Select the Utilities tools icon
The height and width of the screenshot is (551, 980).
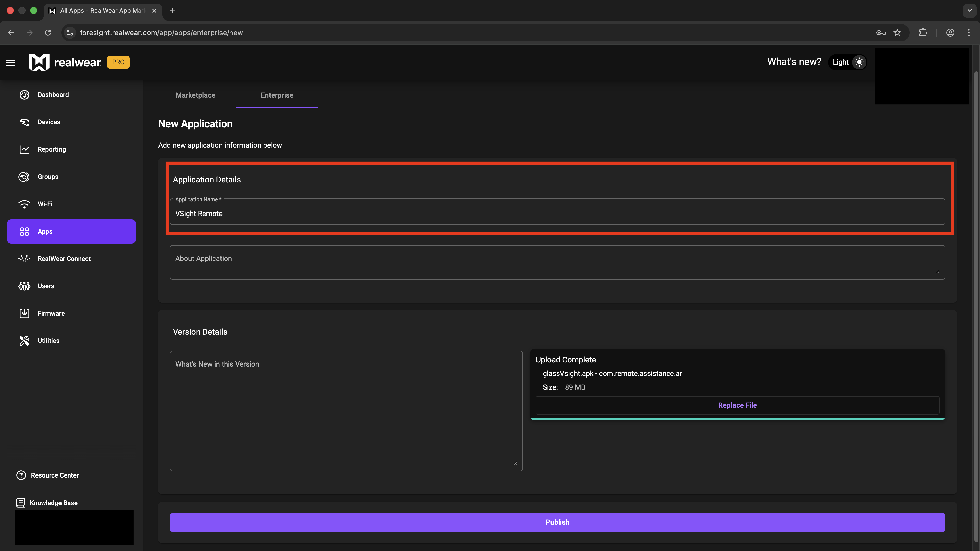[24, 341]
